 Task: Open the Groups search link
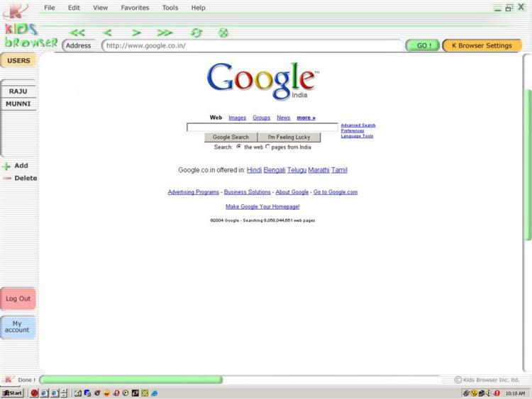261,118
